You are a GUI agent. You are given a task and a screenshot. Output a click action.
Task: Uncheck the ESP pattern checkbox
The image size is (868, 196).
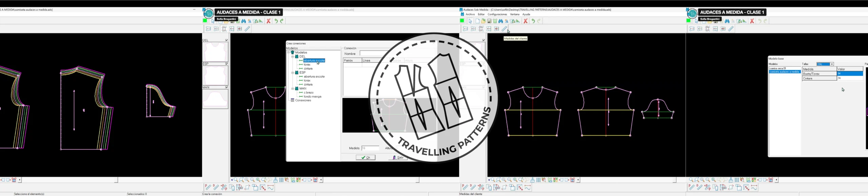(226, 64)
